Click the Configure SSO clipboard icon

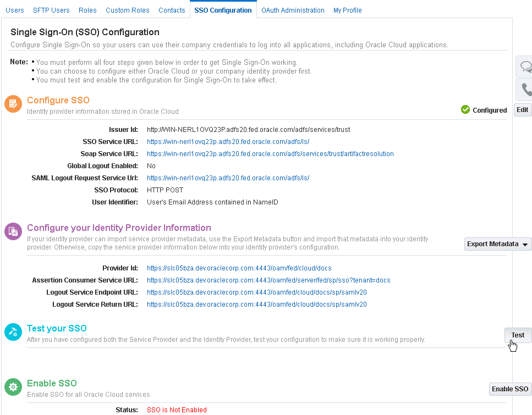[13, 103]
